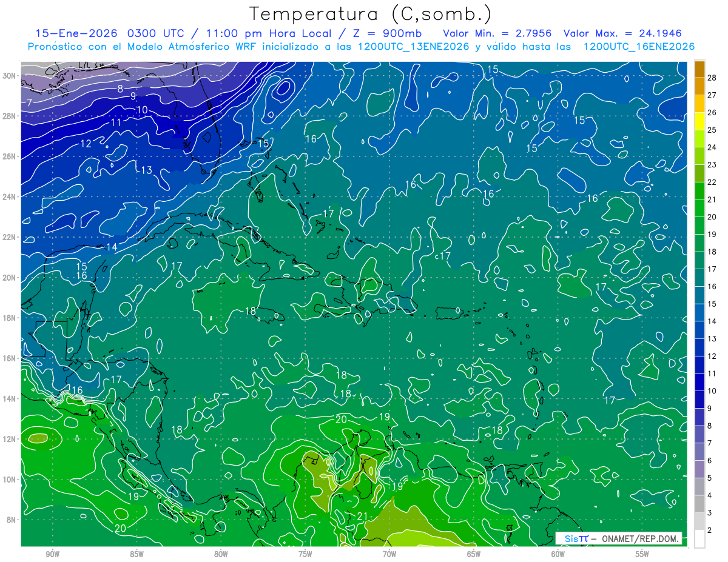The image size is (728, 562).
Task: Click the 65W longitude axis label
Action: tap(474, 554)
